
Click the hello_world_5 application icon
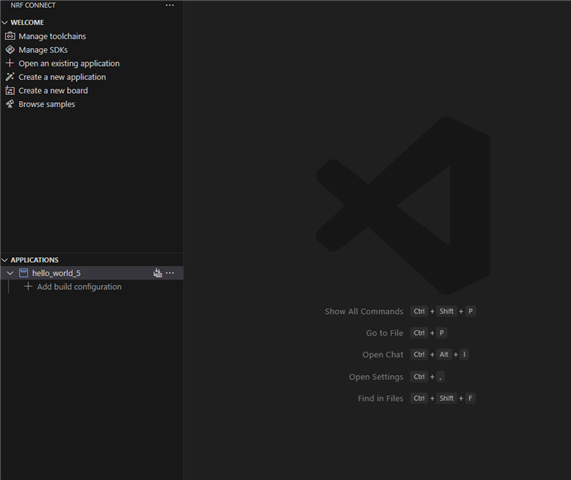pos(23,273)
